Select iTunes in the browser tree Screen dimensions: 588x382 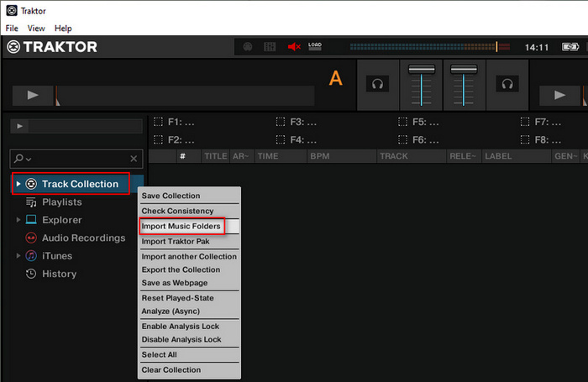[x=57, y=256]
